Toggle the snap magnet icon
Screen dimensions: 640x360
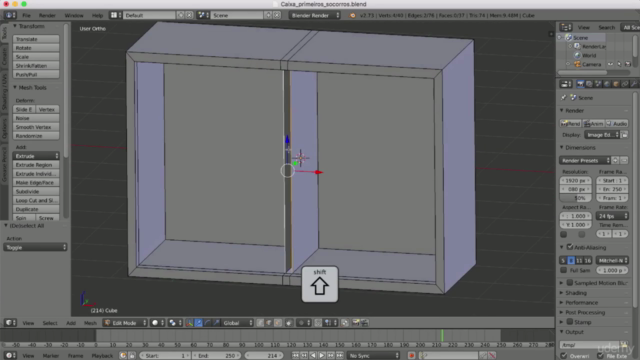click(318, 322)
